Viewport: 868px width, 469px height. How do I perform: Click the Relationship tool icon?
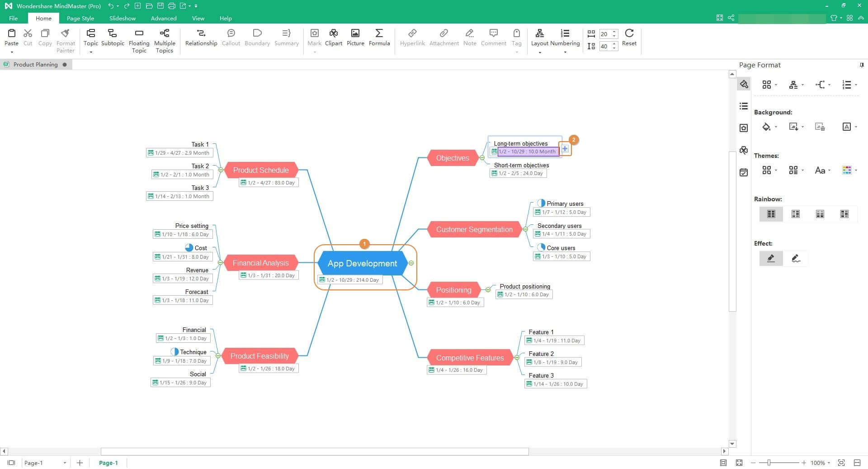click(x=201, y=33)
